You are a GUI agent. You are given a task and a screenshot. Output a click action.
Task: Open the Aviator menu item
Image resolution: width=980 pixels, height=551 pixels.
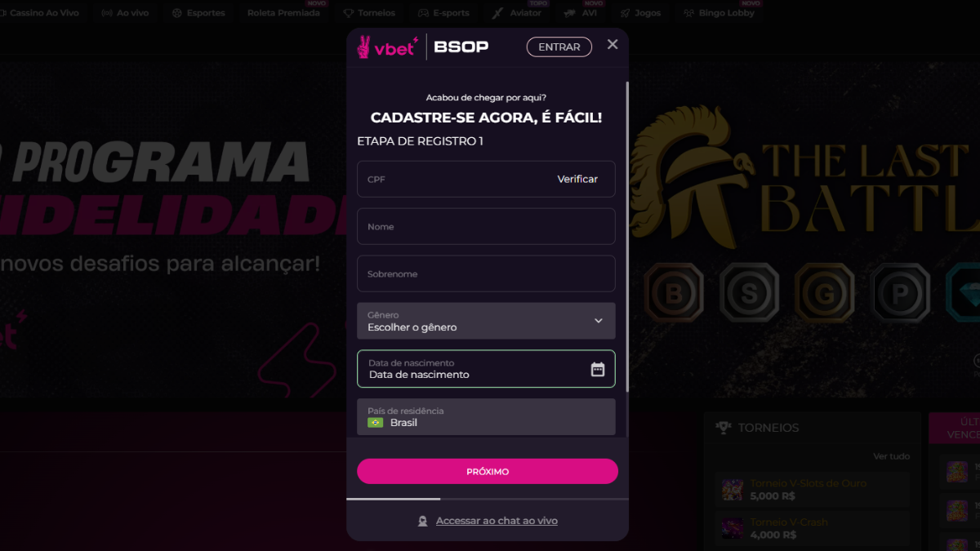point(518,13)
